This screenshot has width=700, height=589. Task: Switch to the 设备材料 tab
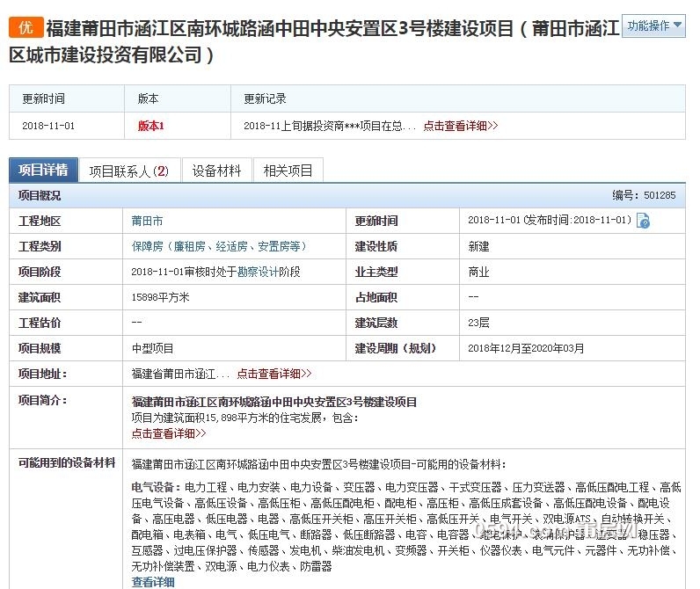pyautogui.click(x=216, y=171)
